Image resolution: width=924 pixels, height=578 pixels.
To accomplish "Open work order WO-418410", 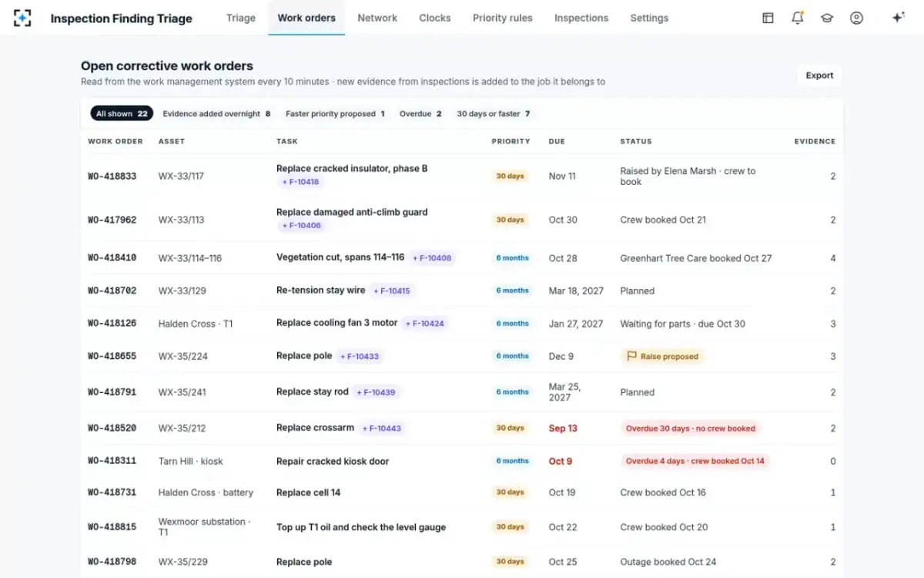I will coord(112,258).
